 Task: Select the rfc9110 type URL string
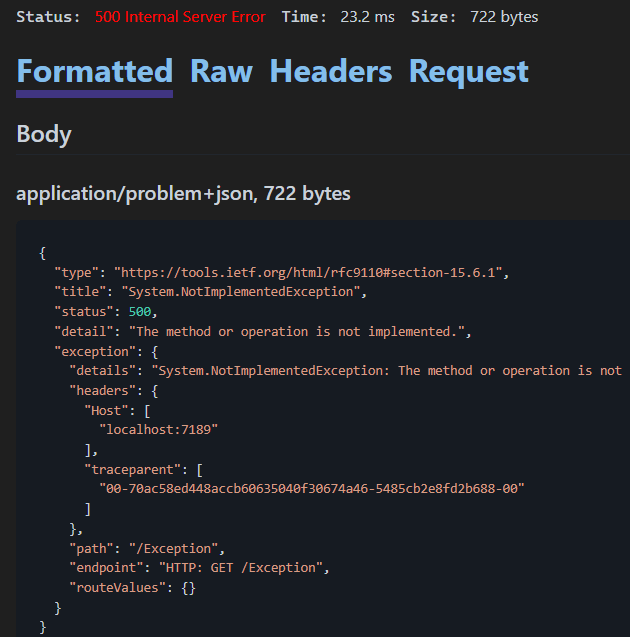pyautogui.click(x=308, y=273)
